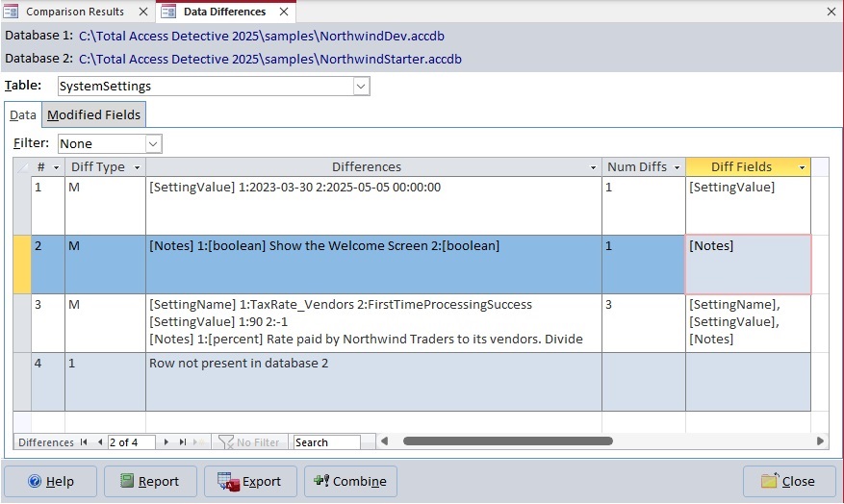Image resolution: width=844 pixels, height=504 pixels.
Task: Open Diff Fields column sort dropdown
Action: [802, 167]
